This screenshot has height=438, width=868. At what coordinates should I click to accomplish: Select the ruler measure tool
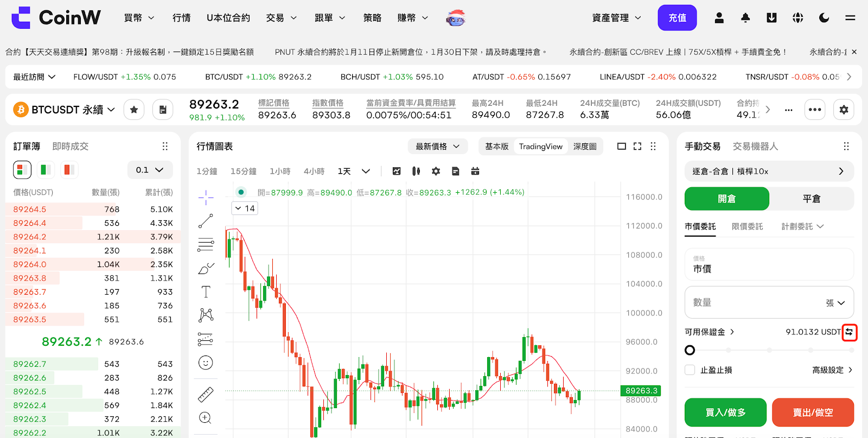(x=206, y=395)
